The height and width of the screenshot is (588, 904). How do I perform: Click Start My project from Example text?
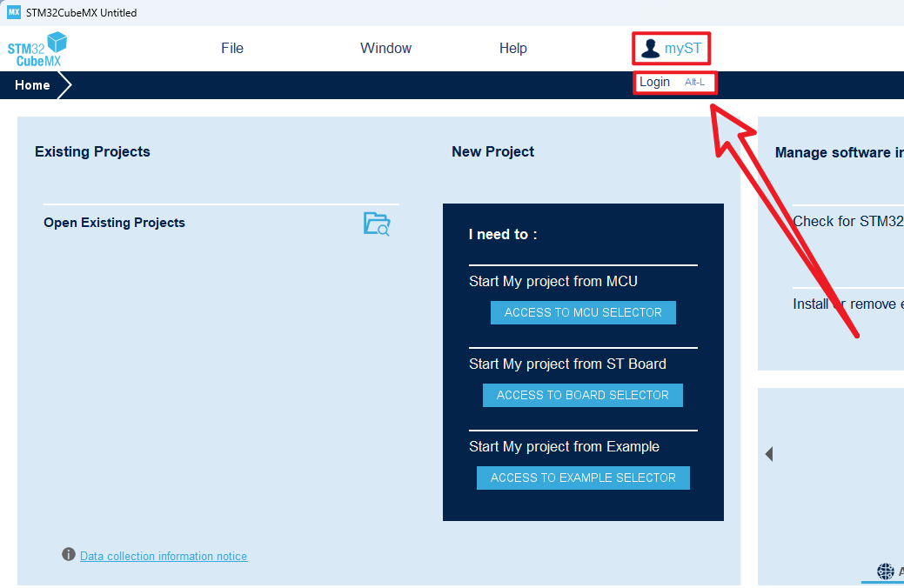[x=564, y=447]
